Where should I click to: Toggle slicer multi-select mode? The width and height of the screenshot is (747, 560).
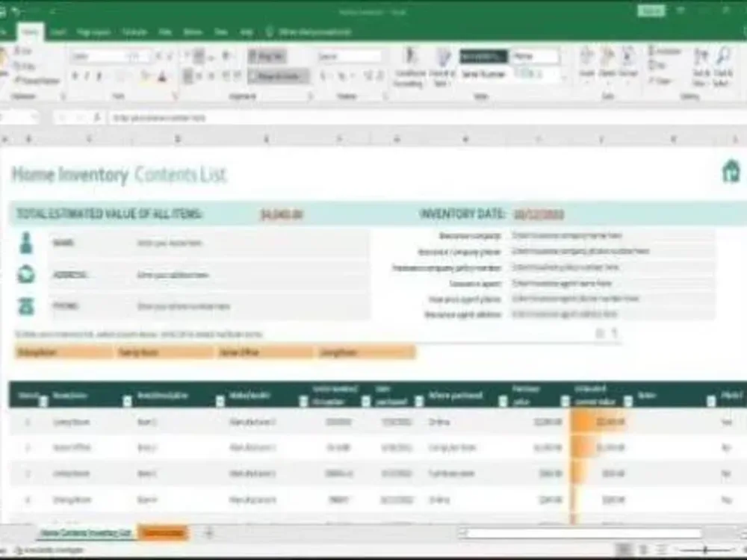click(x=600, y=333)
